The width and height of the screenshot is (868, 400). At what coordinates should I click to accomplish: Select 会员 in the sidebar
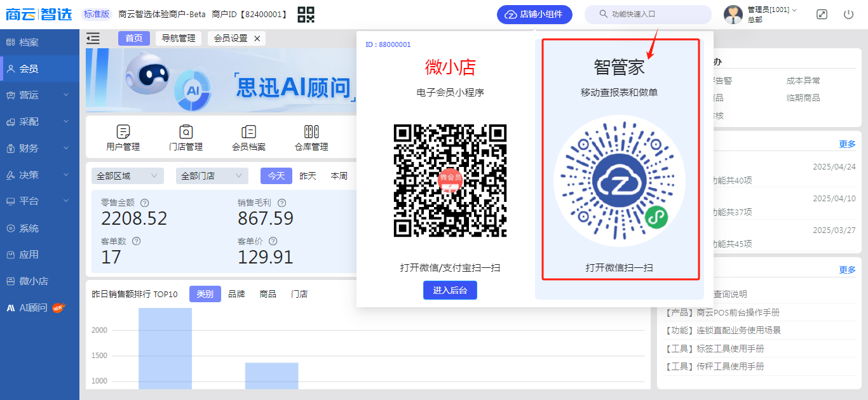[39, 69]
